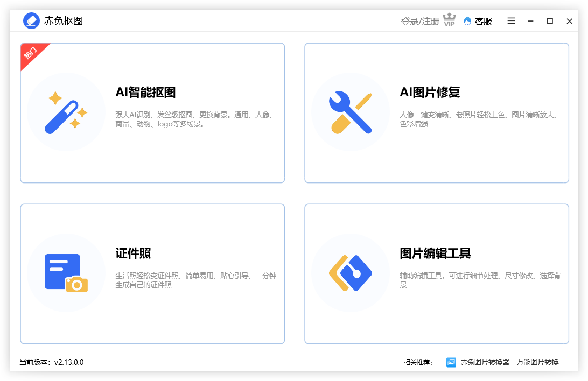Select the 证件照 ID photo icon
Viewport: 588px width, 381px height.
coord(66,273)
